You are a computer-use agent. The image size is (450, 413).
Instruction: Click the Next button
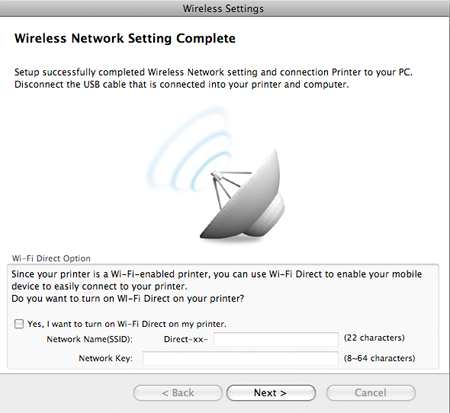point(271,393)
